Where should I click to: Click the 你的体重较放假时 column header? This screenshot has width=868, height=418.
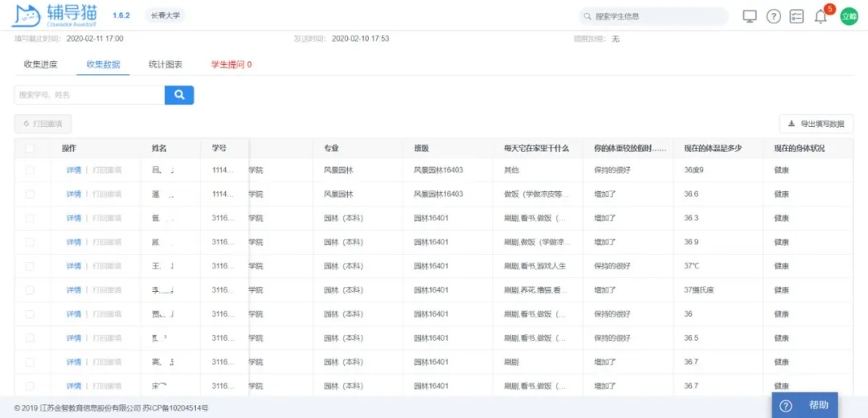[x=630, y=149]
